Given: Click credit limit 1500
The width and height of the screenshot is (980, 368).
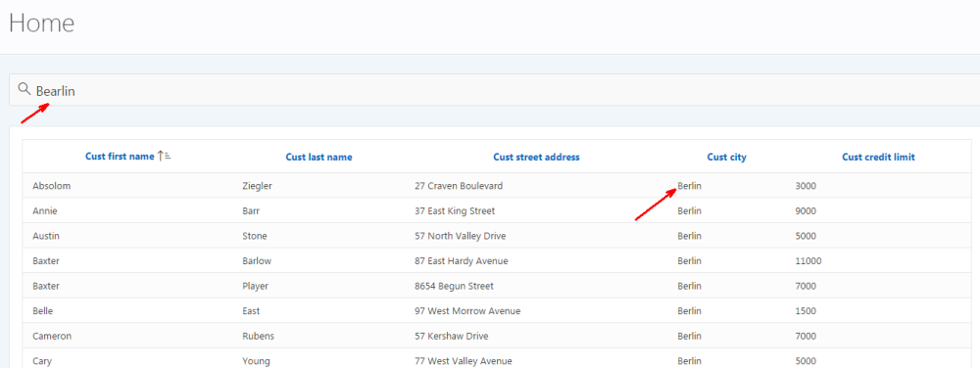Looking at the screenshot, I should (x=806, y=310).
